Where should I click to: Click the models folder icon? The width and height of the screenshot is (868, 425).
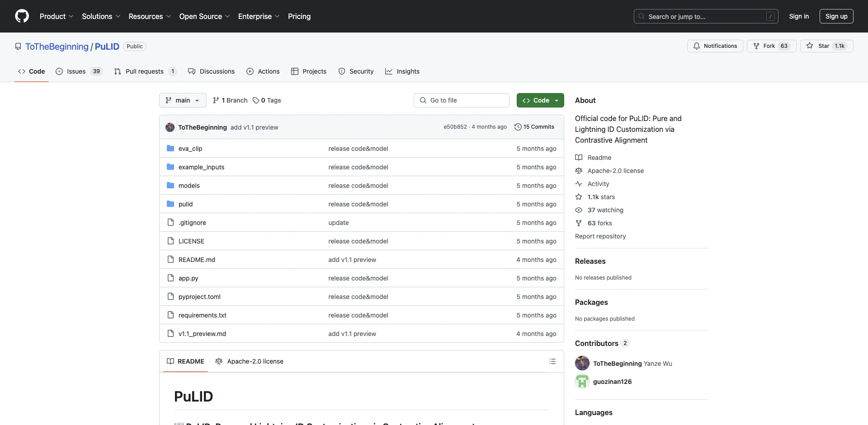coord(170,185)
